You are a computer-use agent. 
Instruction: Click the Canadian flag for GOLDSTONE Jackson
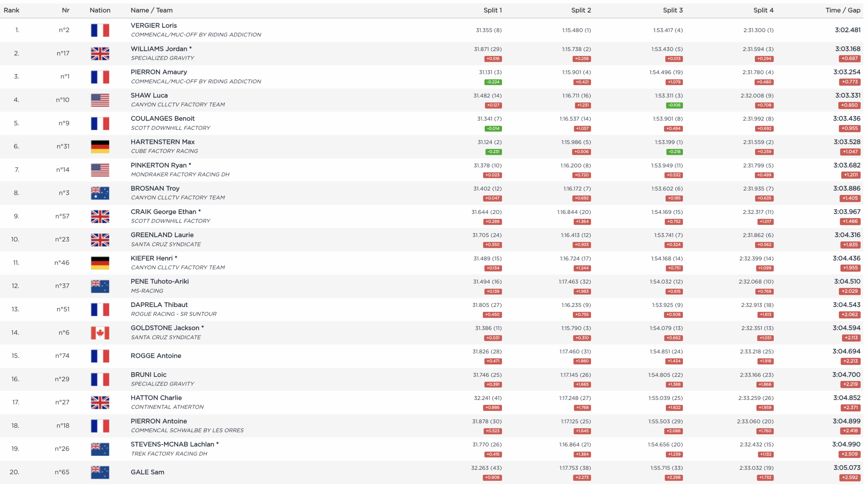point(100,333)
